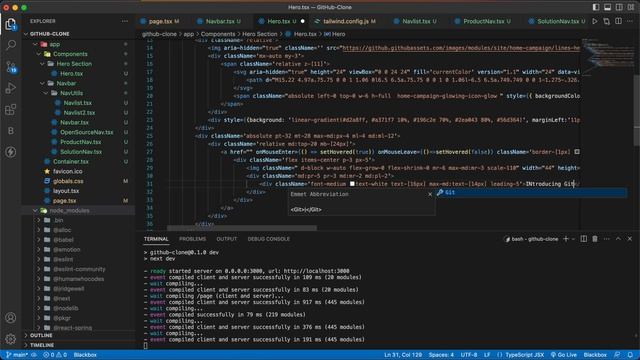Switch to the ProductNav.tsx tab
Image resolution: width=640 pixels, height=360 pixels.
coord(483,21)
